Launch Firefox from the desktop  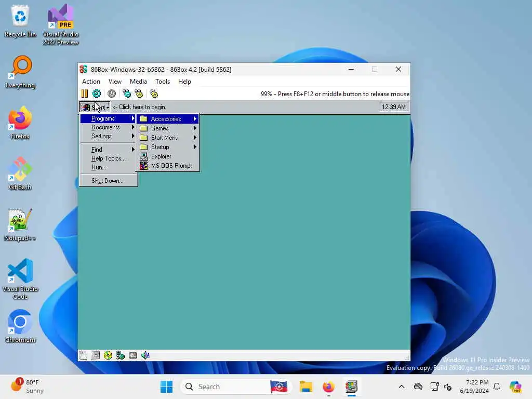tap(20, 123)
